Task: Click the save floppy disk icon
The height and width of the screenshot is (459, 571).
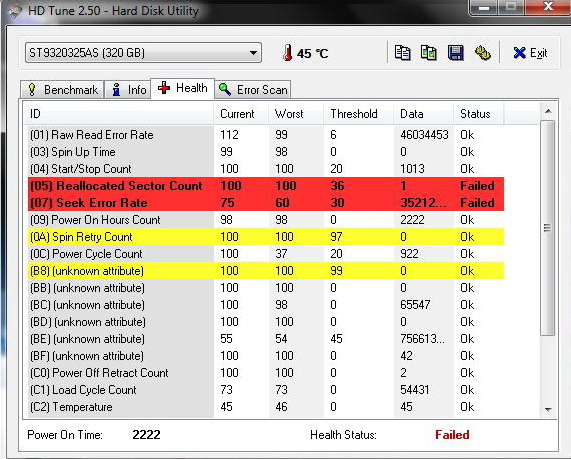Action: (455, 53)
